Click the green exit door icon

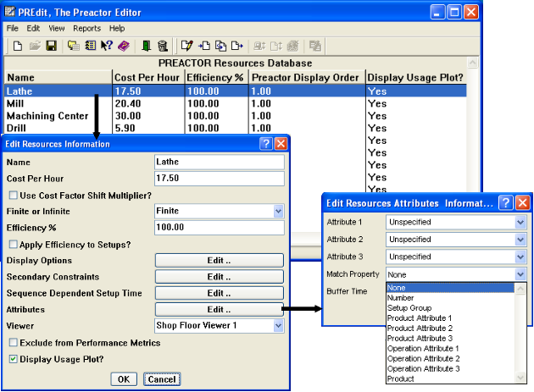(146, 46)
